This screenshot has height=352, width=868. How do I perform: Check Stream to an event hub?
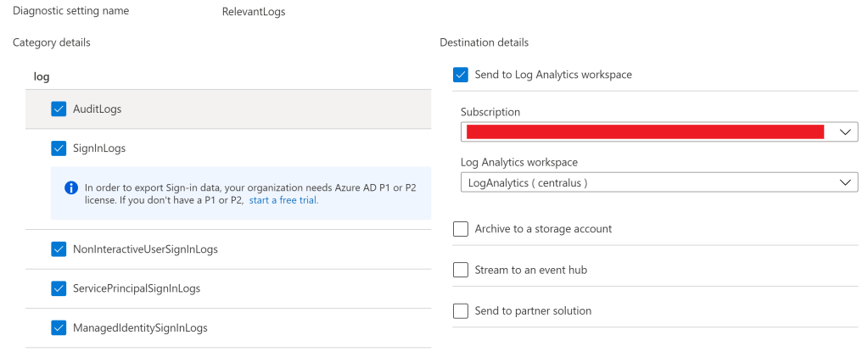(x=461, y=270)
